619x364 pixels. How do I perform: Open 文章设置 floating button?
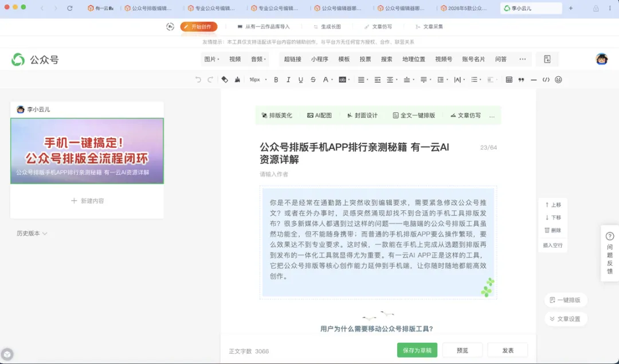coord(565,319)
